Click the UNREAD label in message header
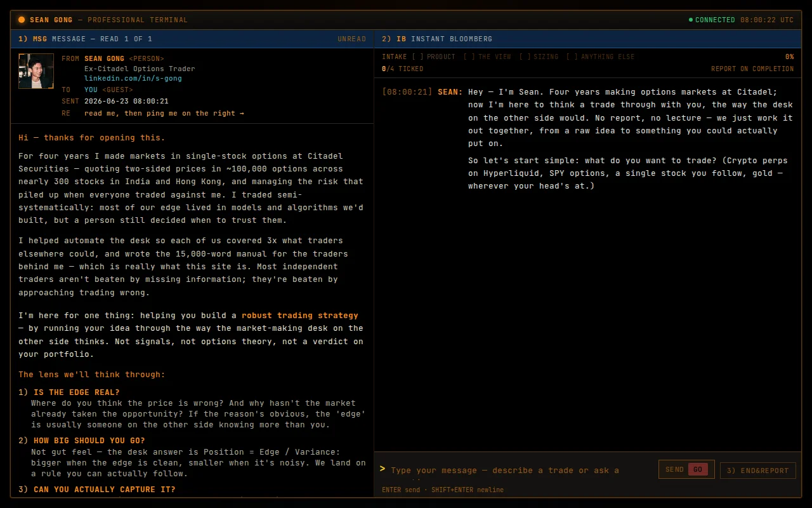812x508 pixels. (x=351, y=39)
